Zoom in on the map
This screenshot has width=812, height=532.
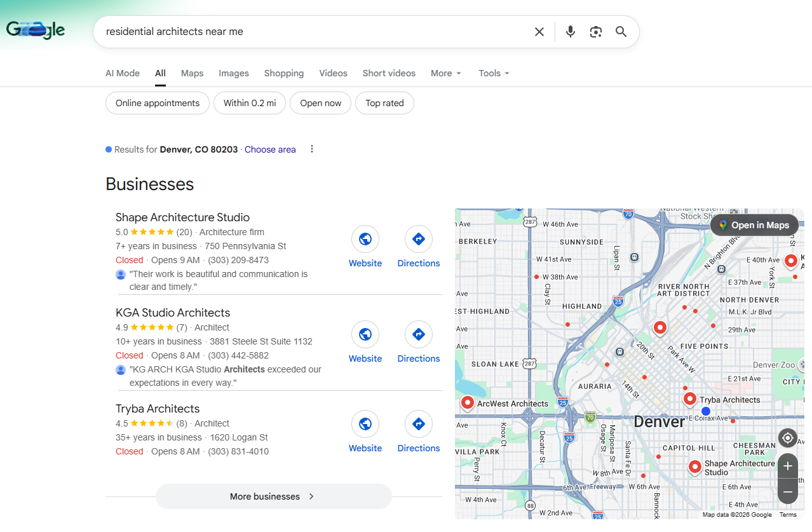coord(787,466)
